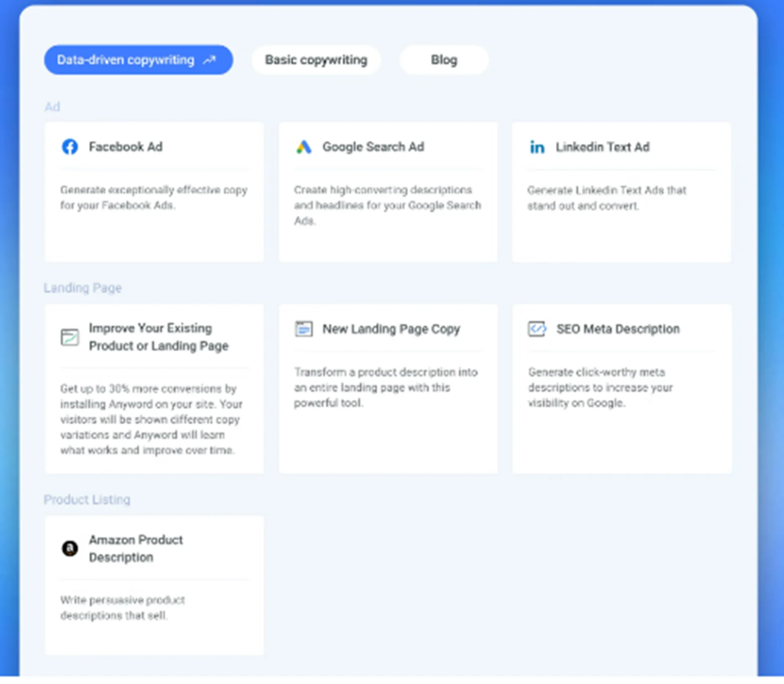Click the Improve Existing Page chart icon
Viewport: 784px width, 684px height.
pyautogui.click(x=70, y=338)
